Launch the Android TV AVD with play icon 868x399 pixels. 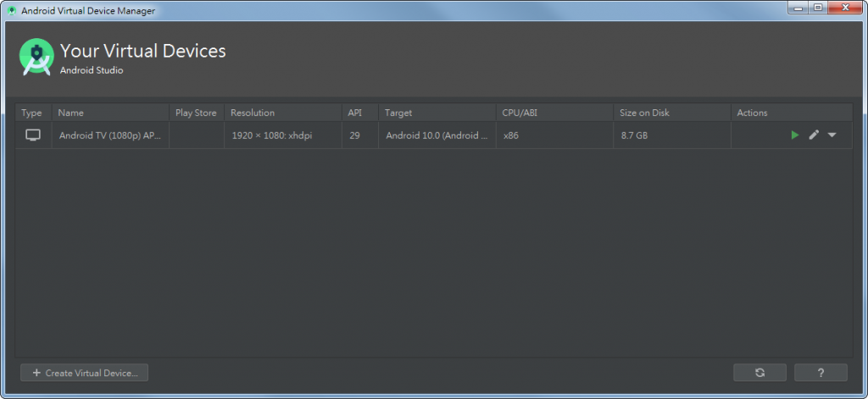coord(795,135)
